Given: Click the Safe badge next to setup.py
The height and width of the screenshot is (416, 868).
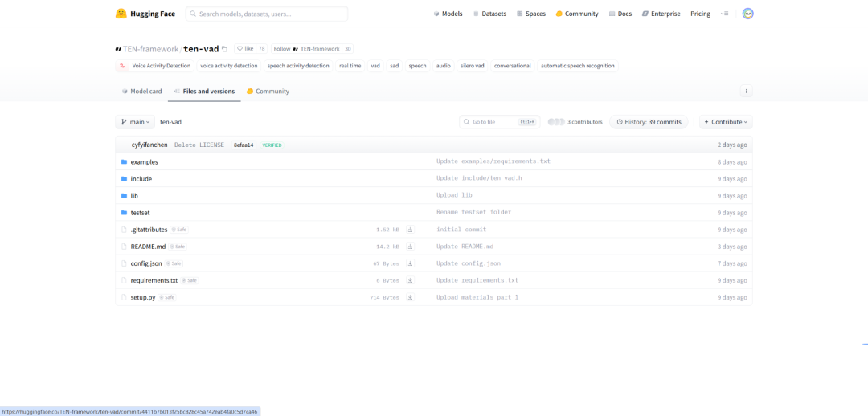Looking at the screenshot, I should [167, 297].
